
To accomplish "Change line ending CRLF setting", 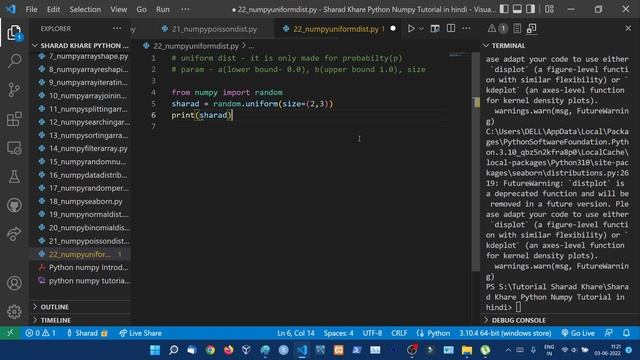I will (399, 333).
